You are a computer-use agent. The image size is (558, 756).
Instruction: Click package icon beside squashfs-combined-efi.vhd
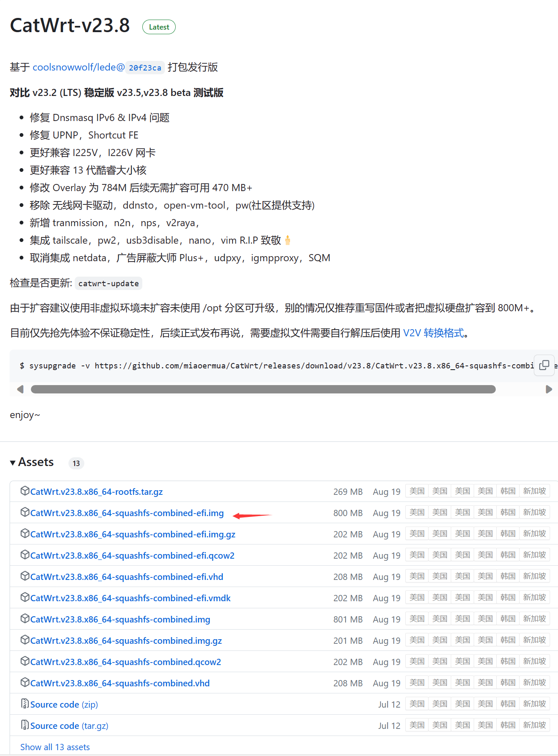tap(25, 576)
